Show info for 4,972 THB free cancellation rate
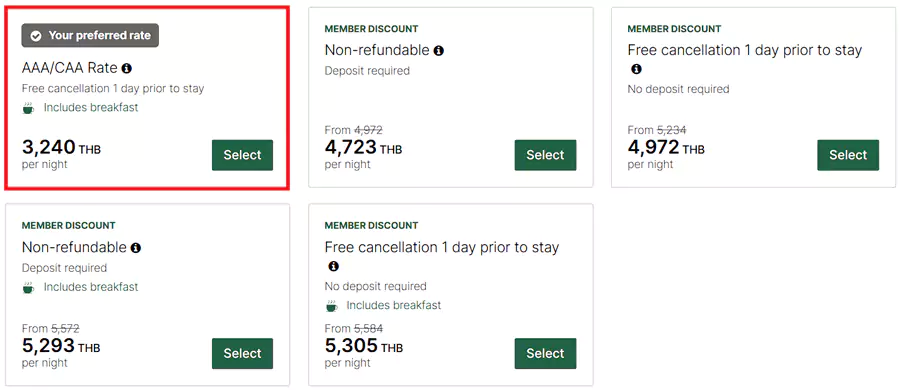Image resolution: width=900 pixels, height=390 pixels. pyautogui.click(x=636, y=69)
